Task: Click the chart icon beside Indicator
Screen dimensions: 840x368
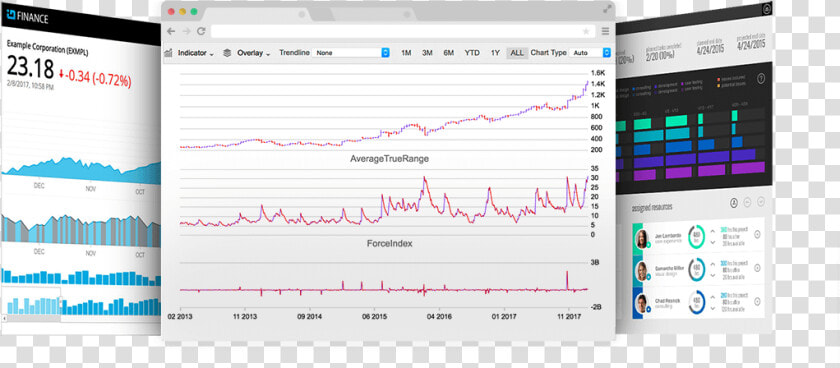Action: click(x=168, y=53)
